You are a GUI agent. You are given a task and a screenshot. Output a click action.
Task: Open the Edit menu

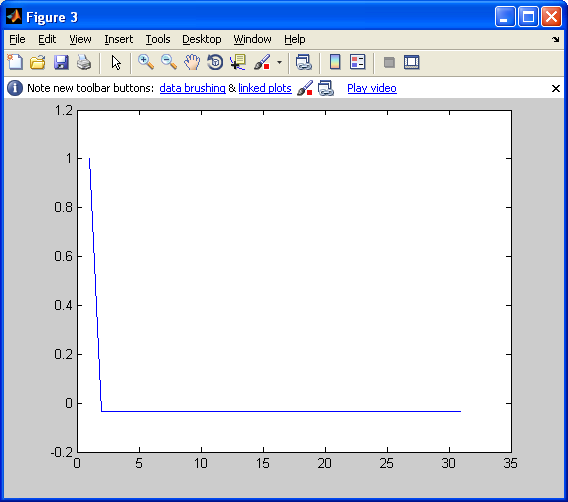(x=47, y=39)
